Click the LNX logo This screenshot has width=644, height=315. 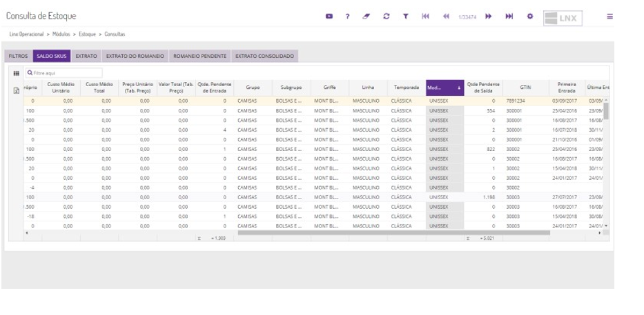[x=563, y=18]
